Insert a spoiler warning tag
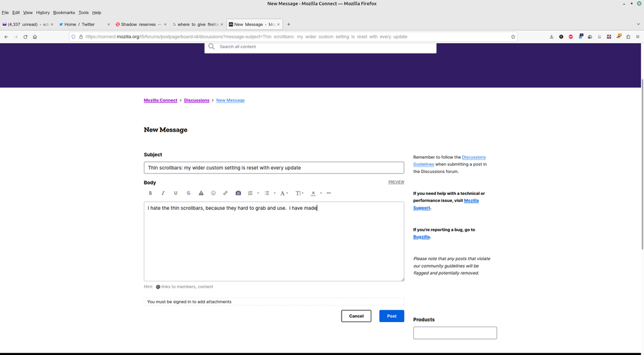The image size is (644, 355). click(201, 193)
